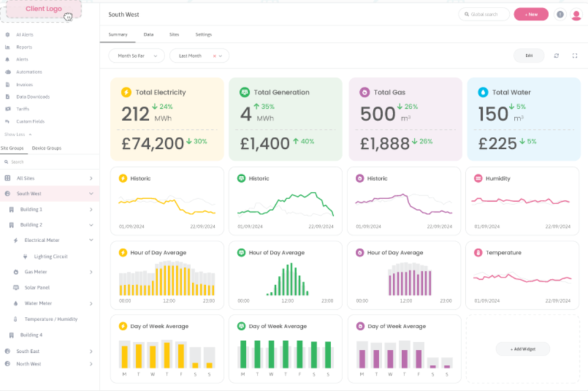Select the Site Groups tab

point(12,148)
